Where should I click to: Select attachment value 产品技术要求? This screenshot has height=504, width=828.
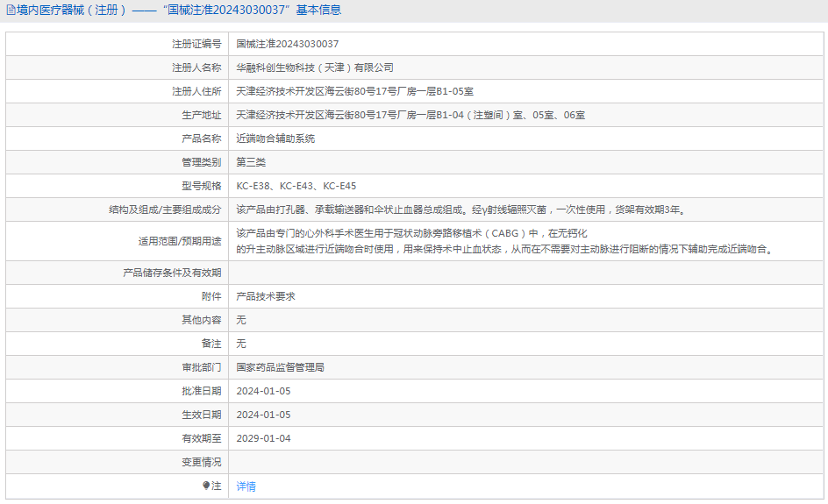click(266, 296)
